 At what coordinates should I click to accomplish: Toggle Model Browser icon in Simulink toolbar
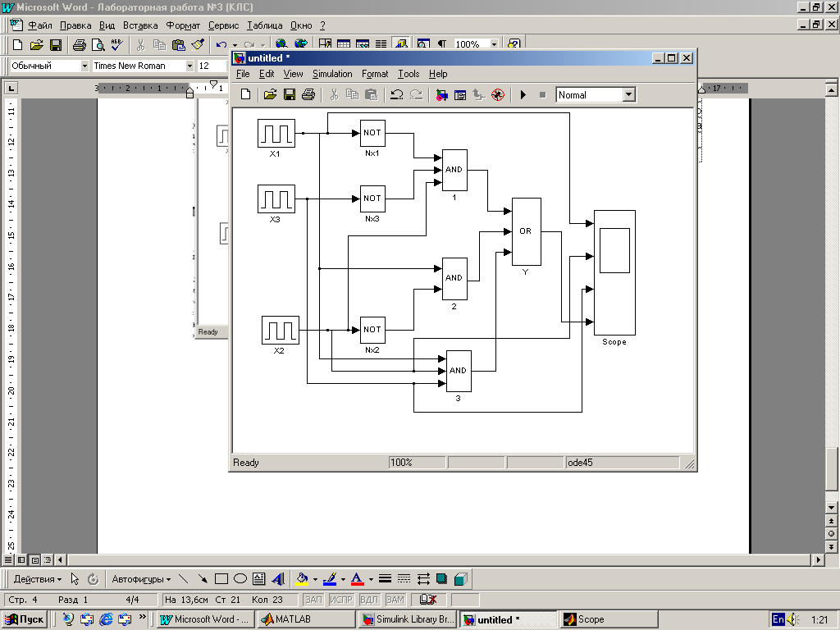click(460, 95)
